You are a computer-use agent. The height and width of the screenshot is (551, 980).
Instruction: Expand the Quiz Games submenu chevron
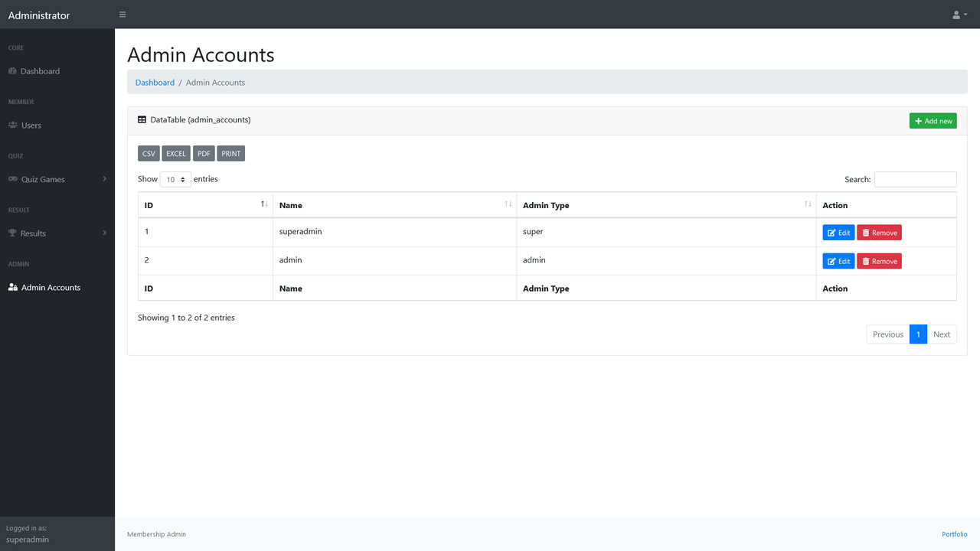105,179
